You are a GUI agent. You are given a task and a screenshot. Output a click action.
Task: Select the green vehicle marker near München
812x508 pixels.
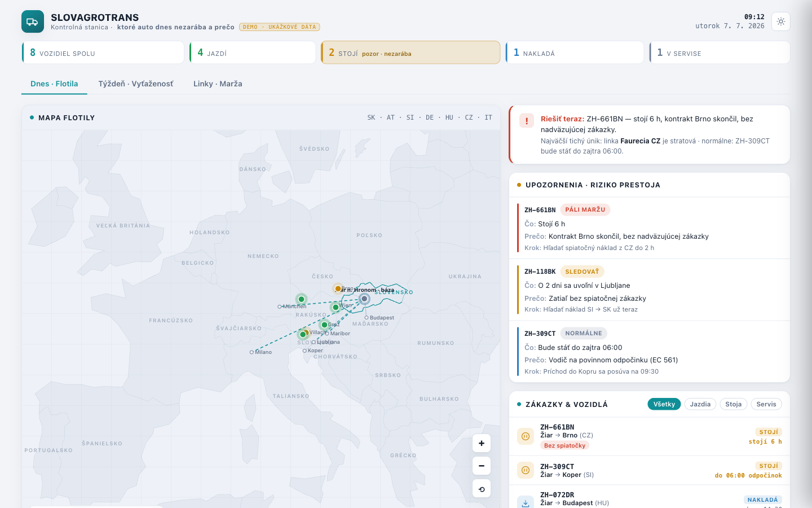pos(301,299)
